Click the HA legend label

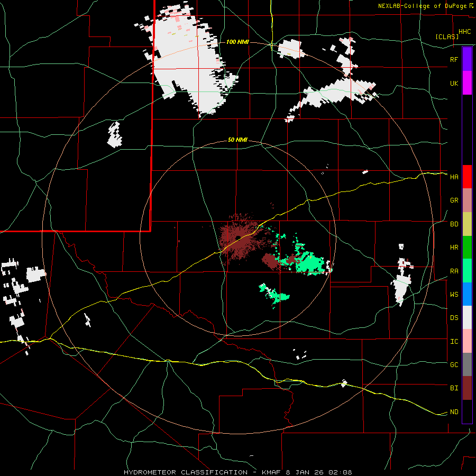[x=454, y=177]
